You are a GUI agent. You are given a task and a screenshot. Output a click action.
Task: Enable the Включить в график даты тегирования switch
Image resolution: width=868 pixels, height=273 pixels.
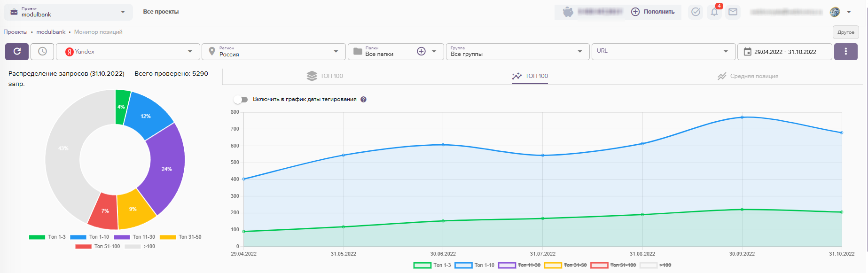[241, 100]
